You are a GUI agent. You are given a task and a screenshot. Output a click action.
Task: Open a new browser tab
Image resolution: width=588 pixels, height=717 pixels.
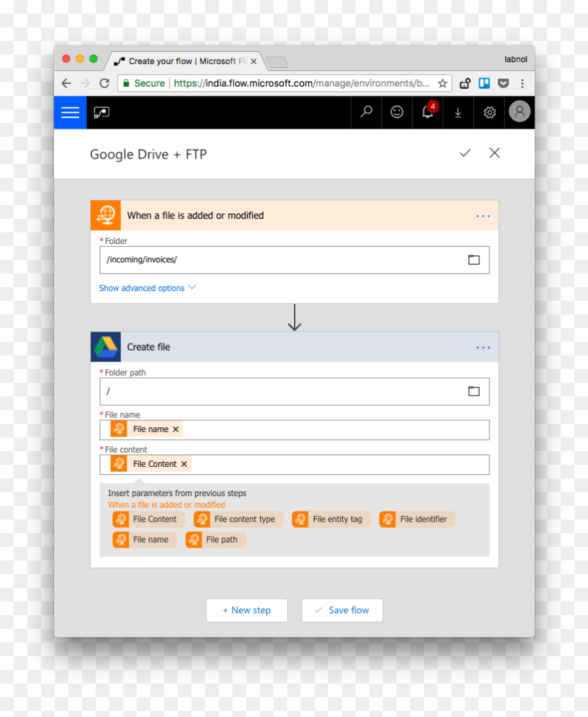tap(278, 62)
